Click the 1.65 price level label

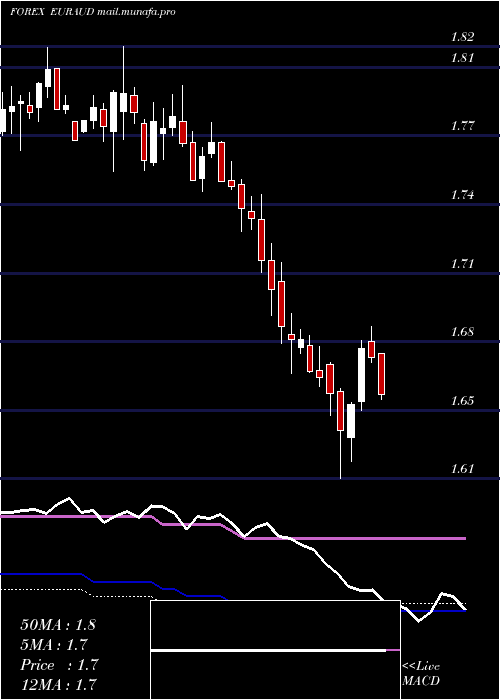[x=462, y=400]
